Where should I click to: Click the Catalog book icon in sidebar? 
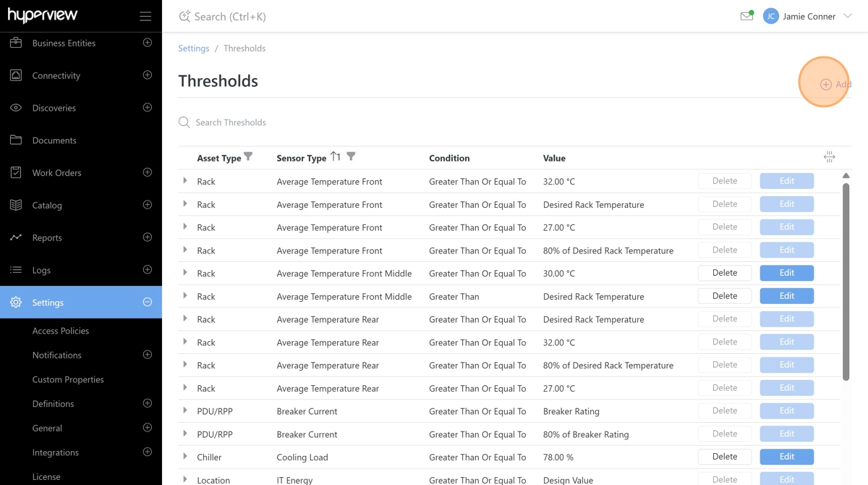click(x=16, y=205)
